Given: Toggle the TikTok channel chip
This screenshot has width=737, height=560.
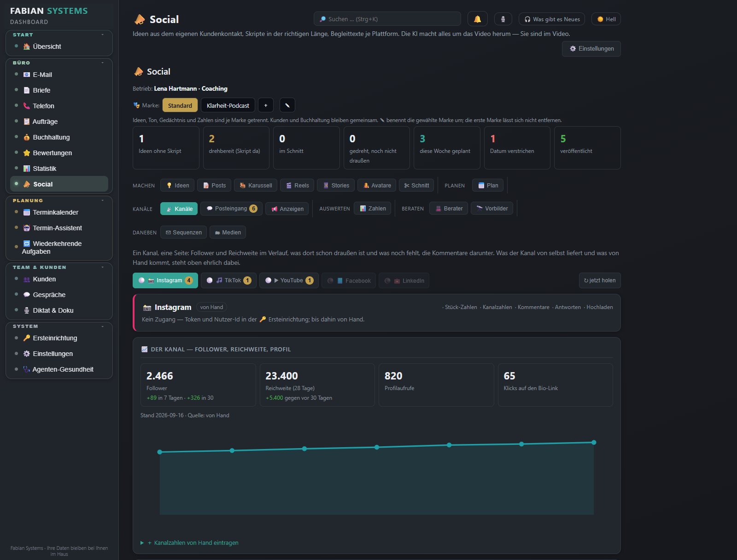Looking at the screenshot, I should click(228, 280).
